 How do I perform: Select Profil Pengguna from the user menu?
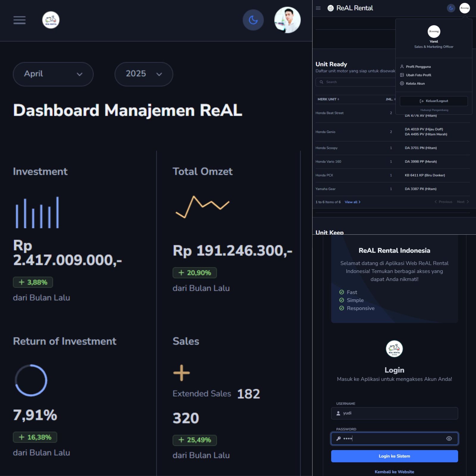[x=418, y=67]
